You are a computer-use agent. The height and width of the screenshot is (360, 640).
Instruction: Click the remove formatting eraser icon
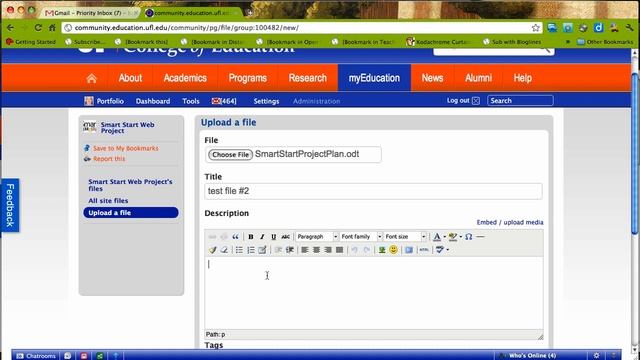224,250
